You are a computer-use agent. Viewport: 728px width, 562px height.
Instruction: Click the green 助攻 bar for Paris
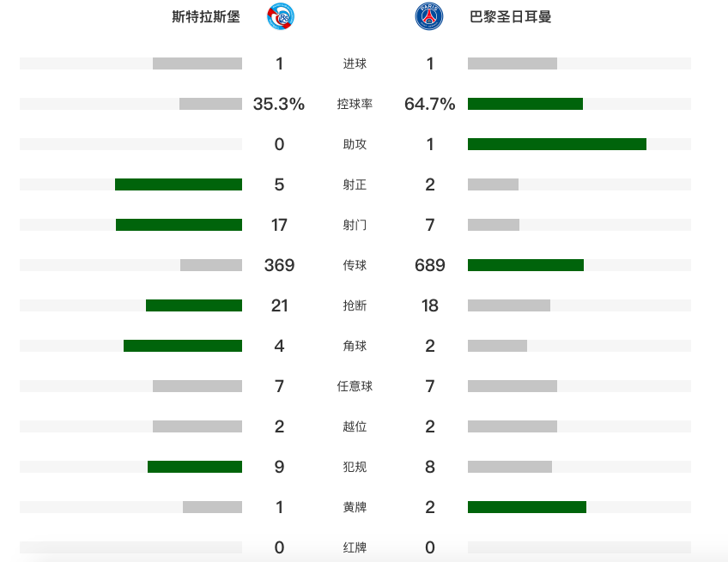[x=557, y=144]
